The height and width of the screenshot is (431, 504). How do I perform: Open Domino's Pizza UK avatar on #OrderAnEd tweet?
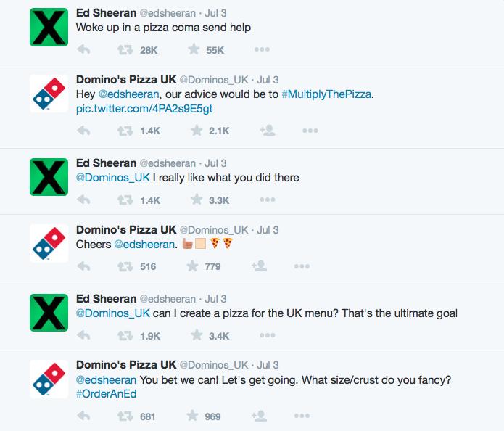pos(49,379)
